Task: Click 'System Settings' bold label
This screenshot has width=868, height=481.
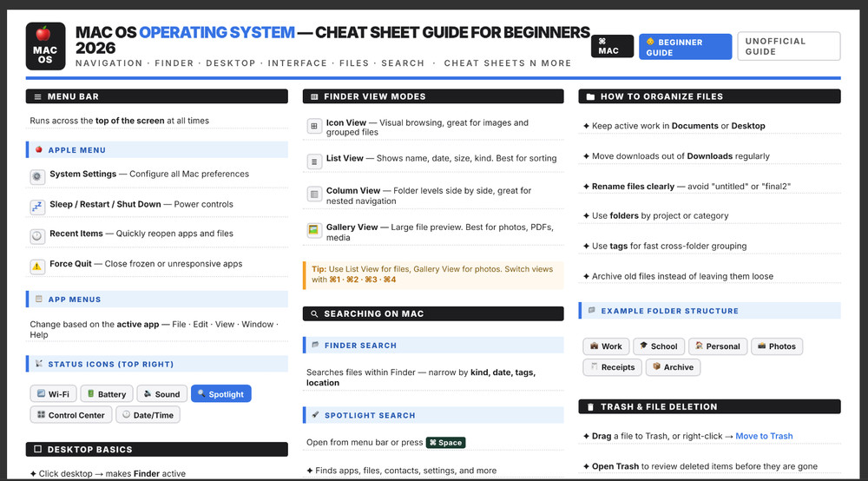Action: (x=83, y=174)
